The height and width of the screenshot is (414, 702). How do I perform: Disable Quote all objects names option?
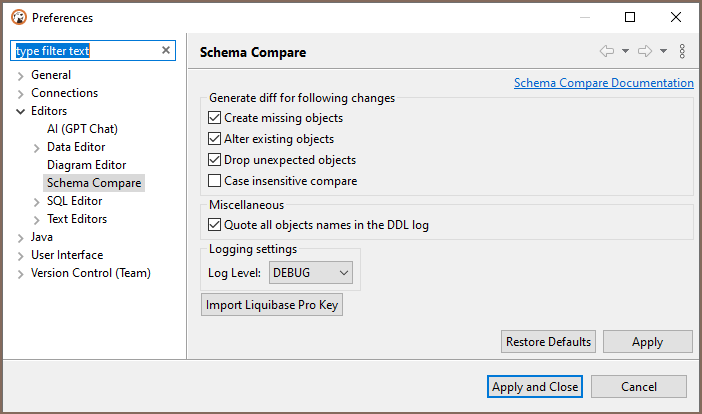(214, 225)
